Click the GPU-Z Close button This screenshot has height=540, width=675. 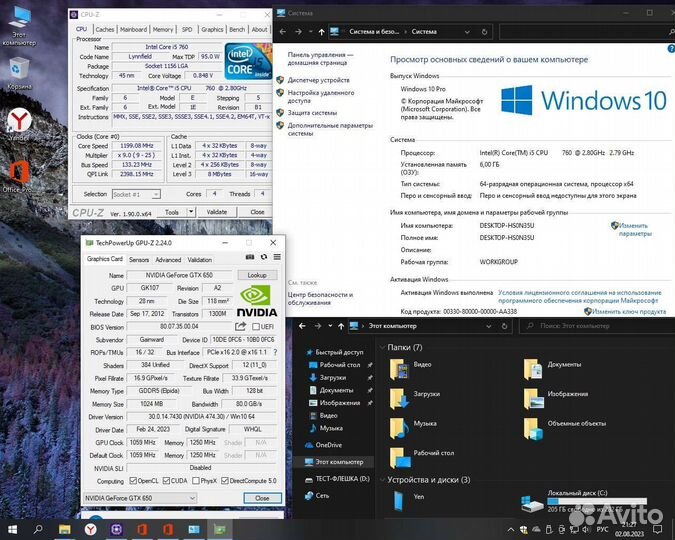262,498
